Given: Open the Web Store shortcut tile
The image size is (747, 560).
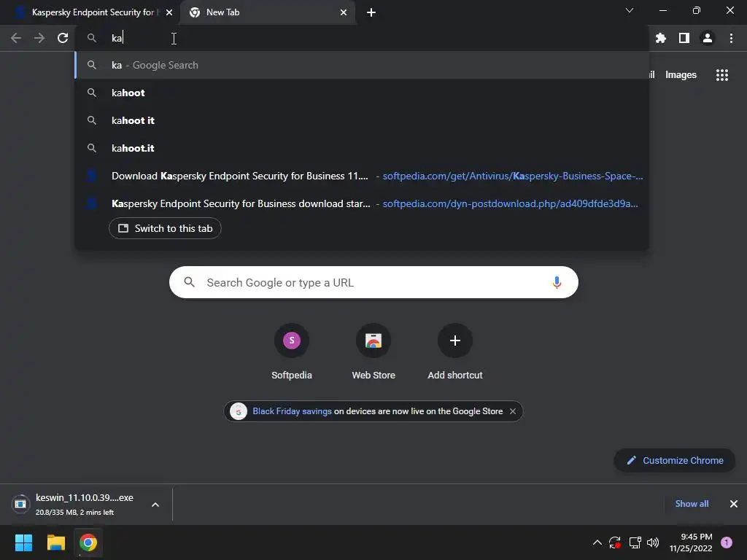Looking at the screenshot, I should point(373,352).
